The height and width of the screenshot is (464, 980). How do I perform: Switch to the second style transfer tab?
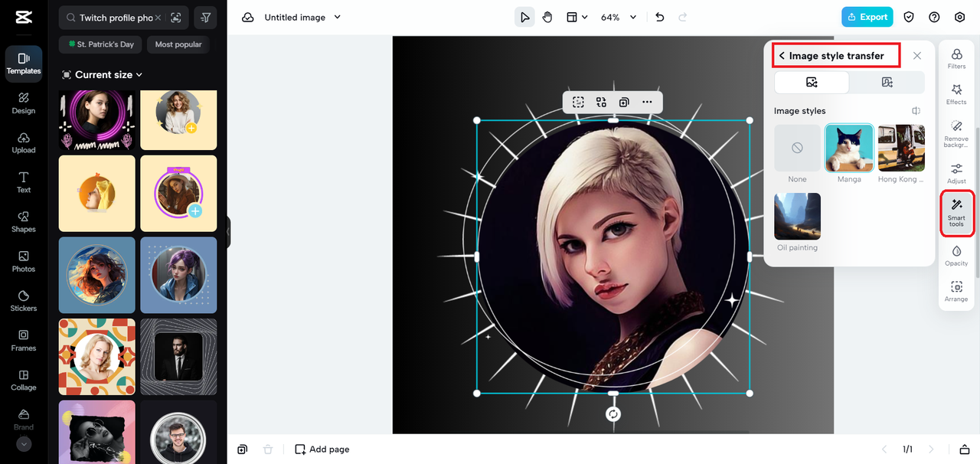(x=887, y=82)
